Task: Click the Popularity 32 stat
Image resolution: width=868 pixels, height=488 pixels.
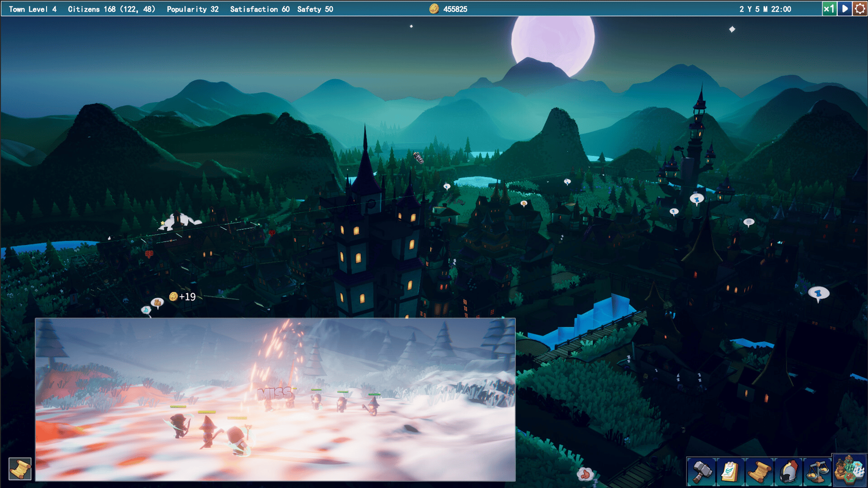Action: pyautogui.click(x=193, y=9)
